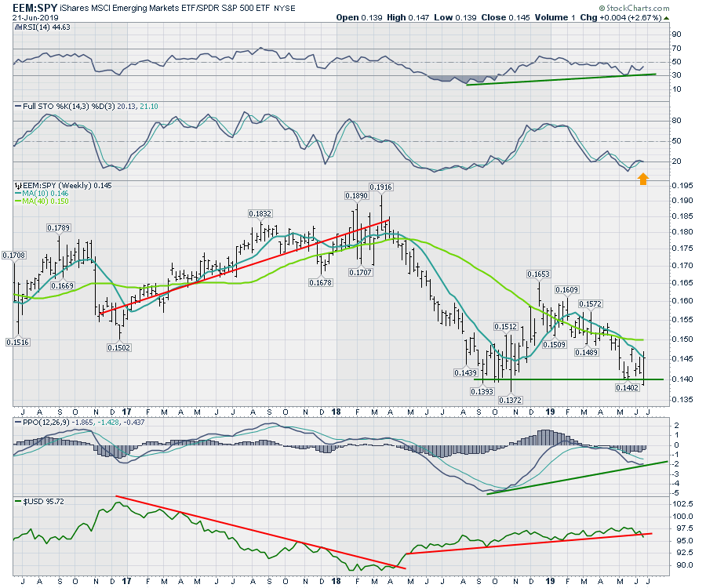706x588 pixels.
Task: Click the 0.1516 low price label
Action: pyautogui.click(x=17, y=343)
